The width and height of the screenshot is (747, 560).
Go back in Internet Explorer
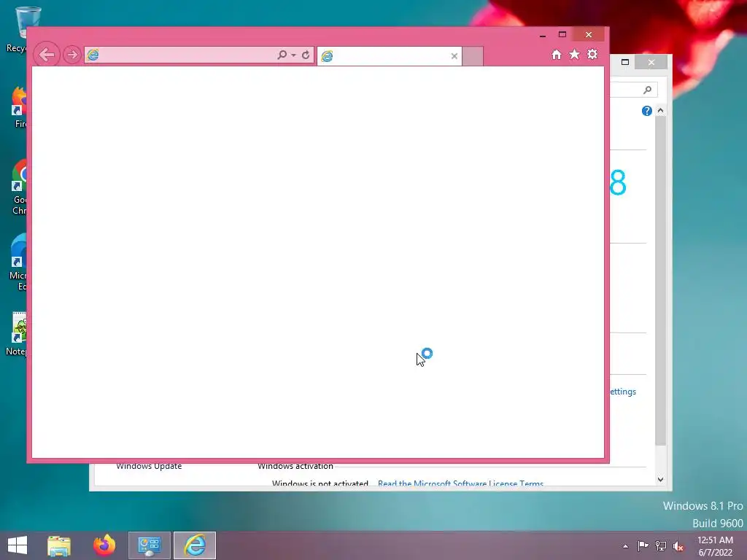[x=47, y=55]
